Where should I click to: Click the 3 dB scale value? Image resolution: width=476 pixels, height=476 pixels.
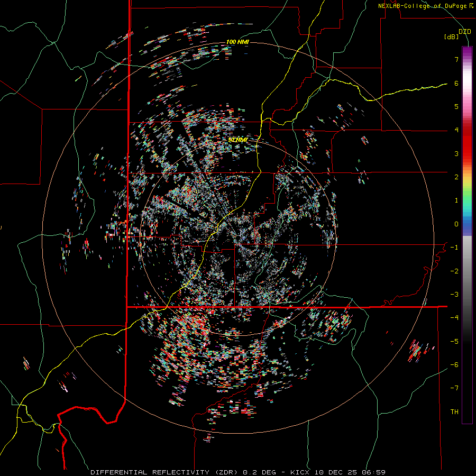coord(456,153)
